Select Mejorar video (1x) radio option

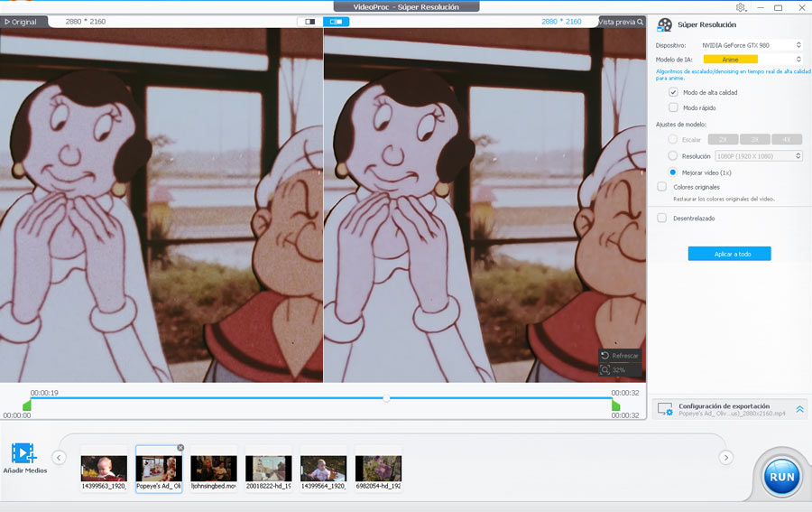pyautogui.click(x=673, y=172)
